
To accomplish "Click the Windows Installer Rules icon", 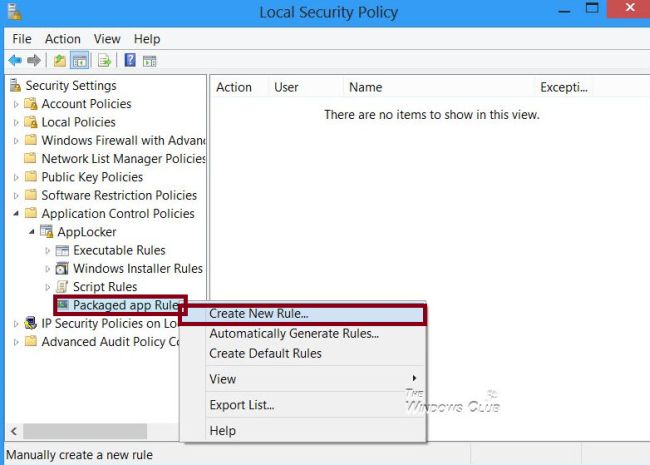I will point(62,269).
